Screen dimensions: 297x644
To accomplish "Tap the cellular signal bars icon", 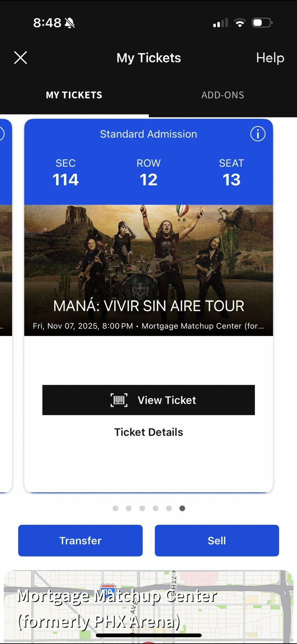I will click(x=220, y=22).
